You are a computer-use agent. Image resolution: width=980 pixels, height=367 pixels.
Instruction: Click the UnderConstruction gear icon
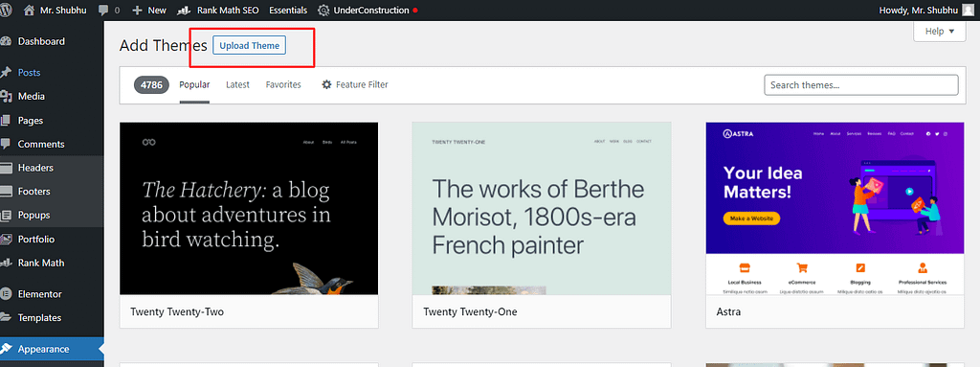323,11
